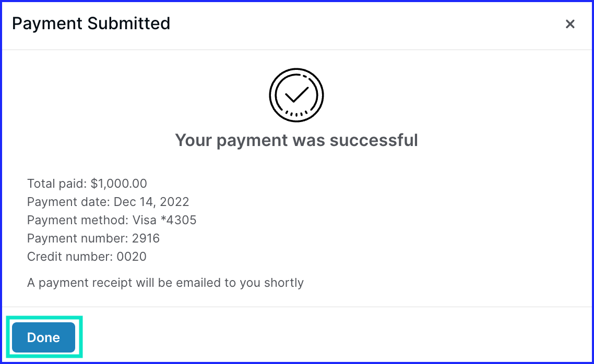Click the Payment Submitted dialog title
This screenshot has width=594, height=364.
(x=91, y=23)
